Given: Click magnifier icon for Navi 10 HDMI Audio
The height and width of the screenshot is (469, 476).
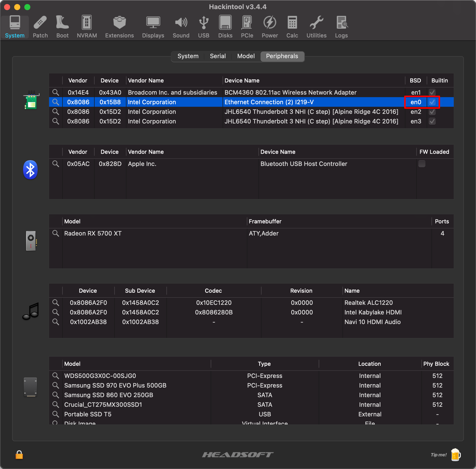Looking at the screenshot, I should [x=56, y=322].
